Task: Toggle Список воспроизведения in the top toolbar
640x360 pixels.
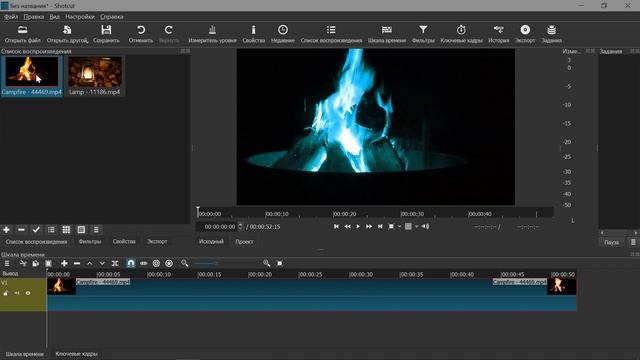Action: click(x=331, y=34)
